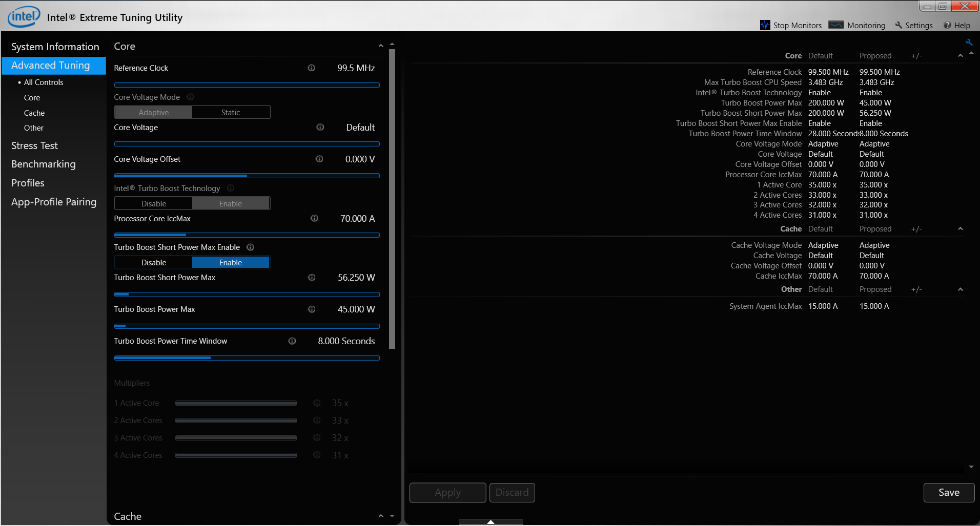
Task: Open App-Profile Pairing section
Action: pos(54,202)
